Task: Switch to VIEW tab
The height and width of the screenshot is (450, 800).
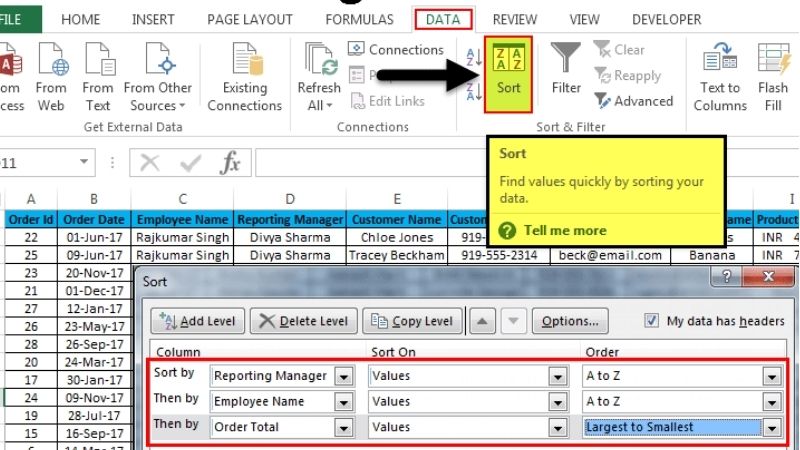Action: (585, 19)
